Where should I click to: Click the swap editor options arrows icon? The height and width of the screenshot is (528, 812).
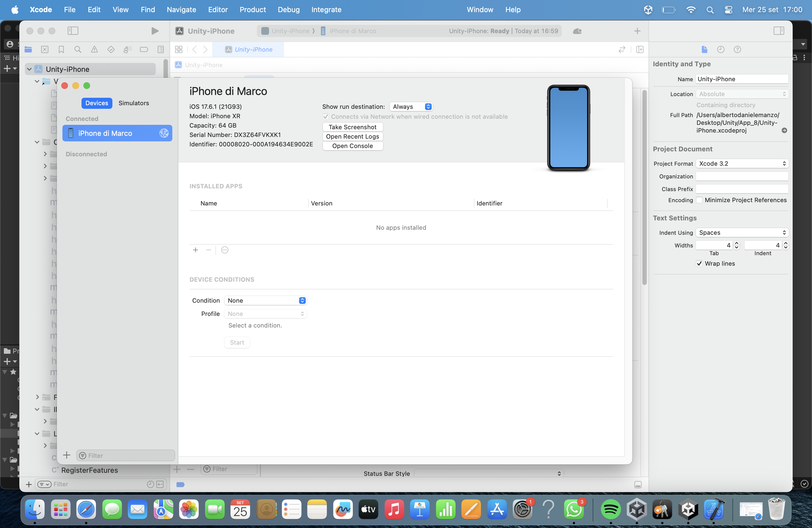point(622,49)
